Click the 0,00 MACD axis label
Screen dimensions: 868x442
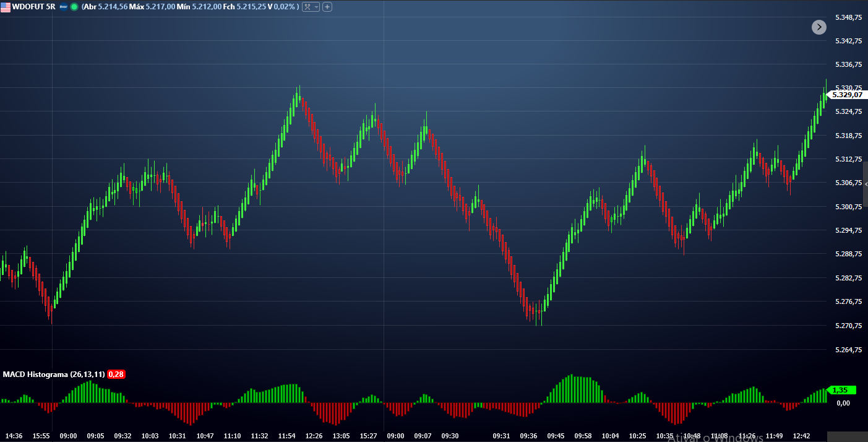click(843, 403)
